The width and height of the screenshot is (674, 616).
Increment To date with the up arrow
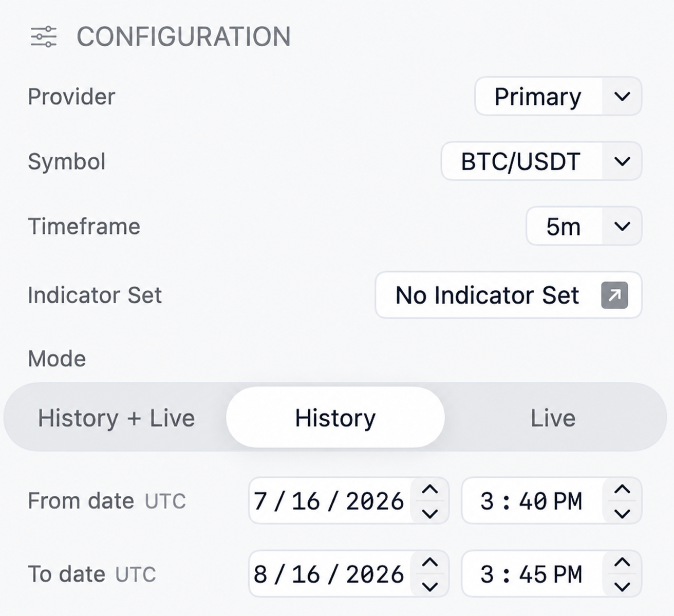tap(429, 563)
